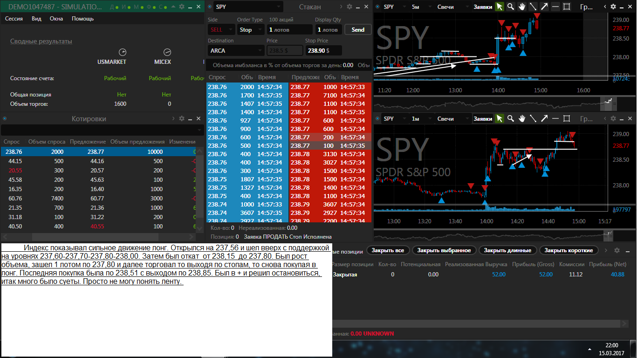This screenshot has width=644, height=358.
Task: Choose the hand pan tool in 5м chart
Action: coord(522,7)
